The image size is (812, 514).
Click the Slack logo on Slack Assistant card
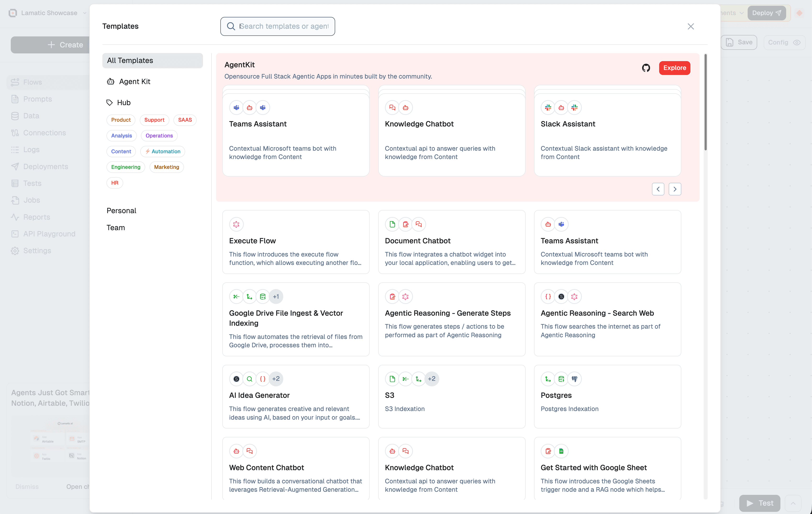(548, 108)
